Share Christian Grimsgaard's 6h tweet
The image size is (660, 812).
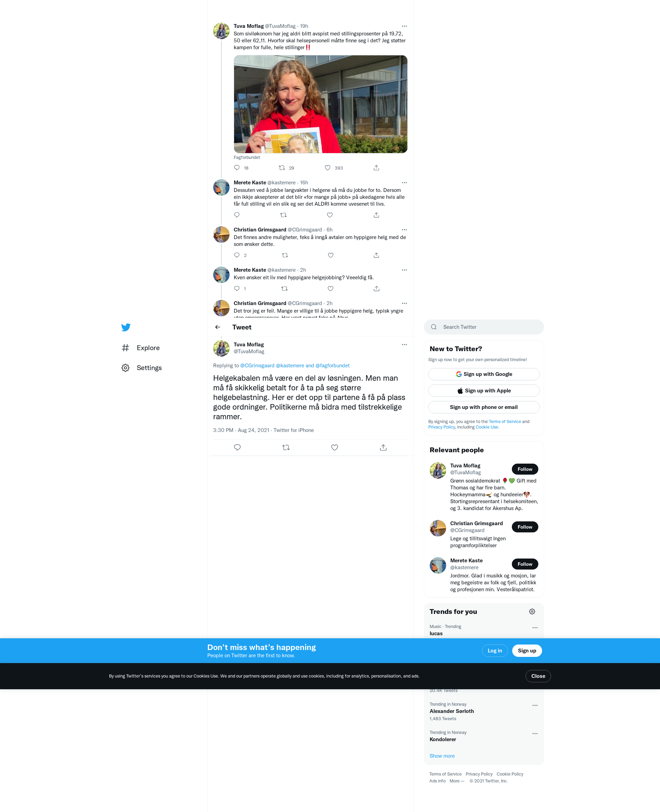(x=376, y=255)
